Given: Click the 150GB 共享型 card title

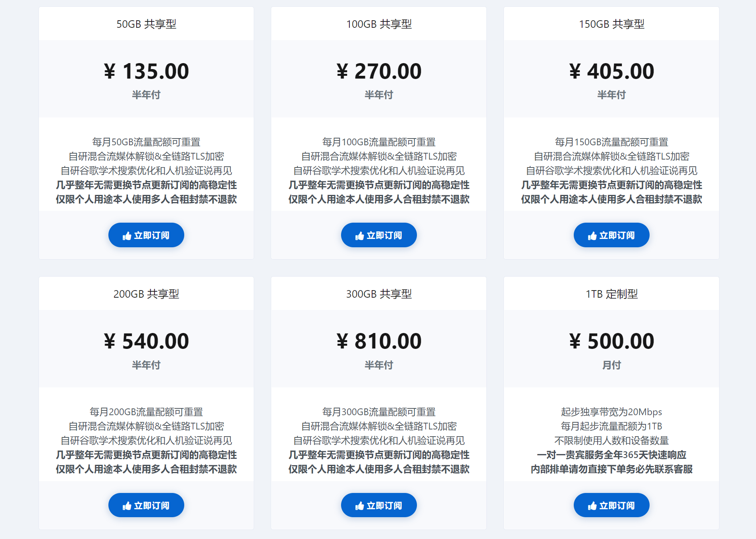Looking at the screenshot, I should [x=611, y=24].
